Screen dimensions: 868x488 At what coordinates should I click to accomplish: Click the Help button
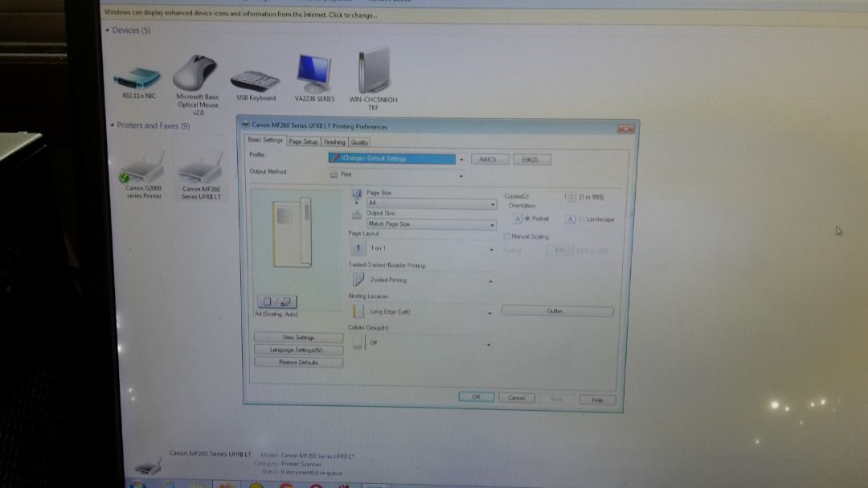tap(597, 400)
